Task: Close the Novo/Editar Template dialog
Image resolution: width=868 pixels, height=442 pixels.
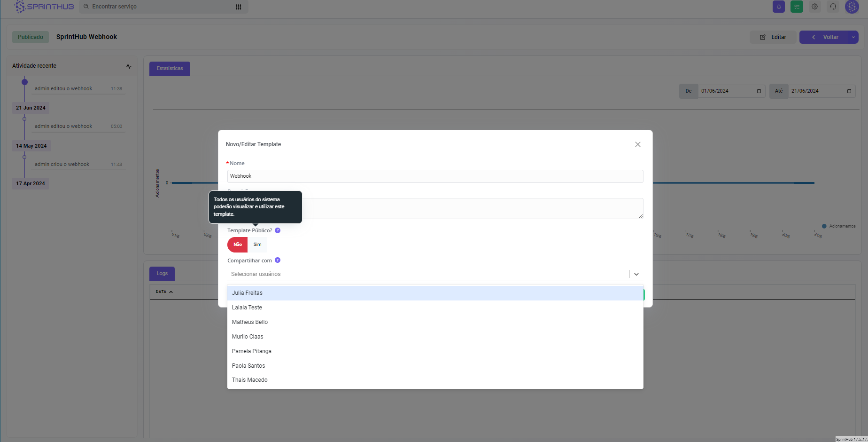Action: pos(637,144)
